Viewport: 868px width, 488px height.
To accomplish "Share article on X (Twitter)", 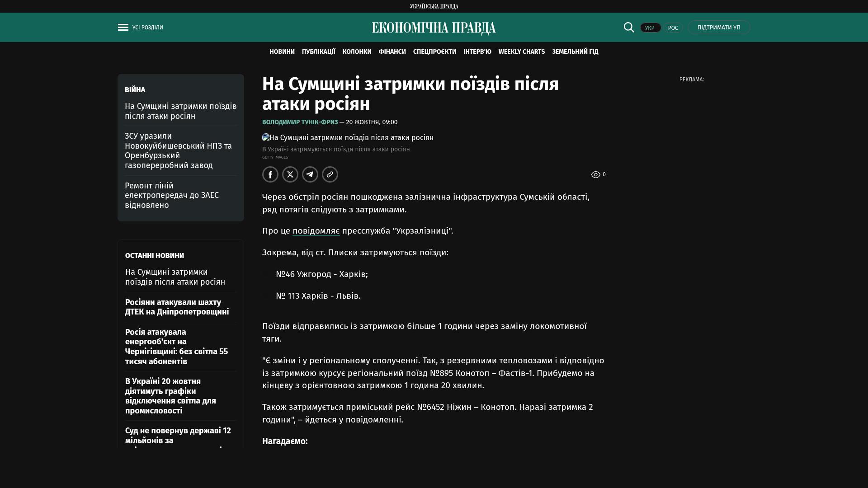I will click(x=290, y=174).
